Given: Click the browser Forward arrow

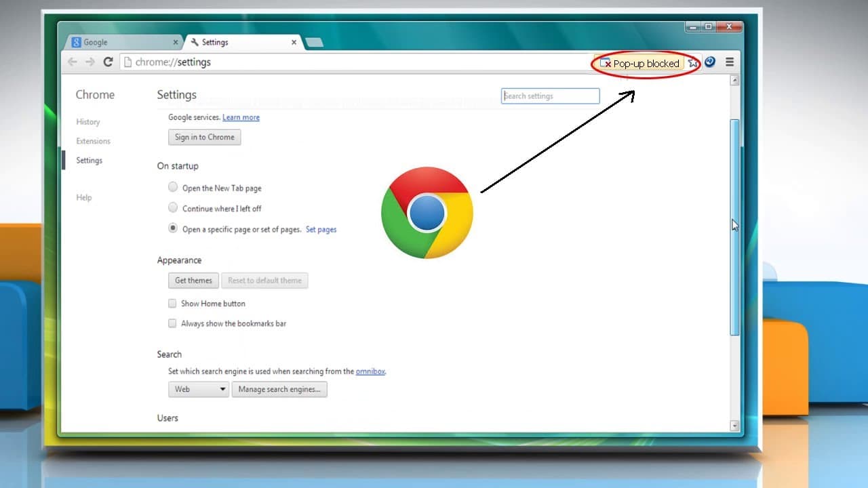Looking at the screenshot, I should 90,62.
